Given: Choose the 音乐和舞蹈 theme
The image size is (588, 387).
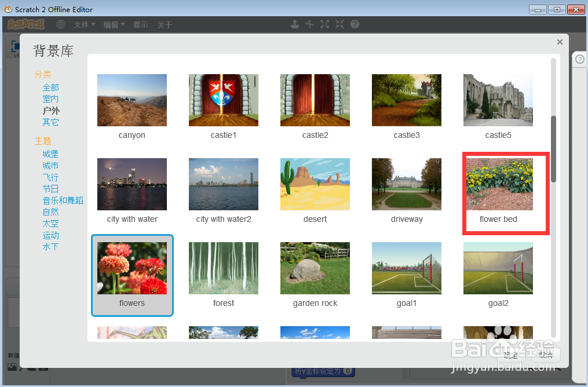Looking at the screenshot, I should [63, 200].
